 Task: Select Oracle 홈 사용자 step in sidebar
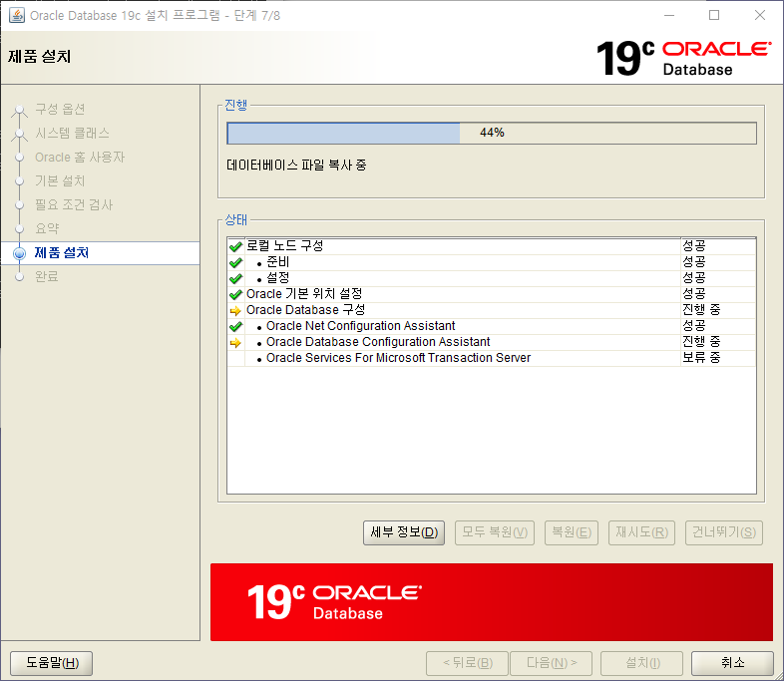[80, 157]
